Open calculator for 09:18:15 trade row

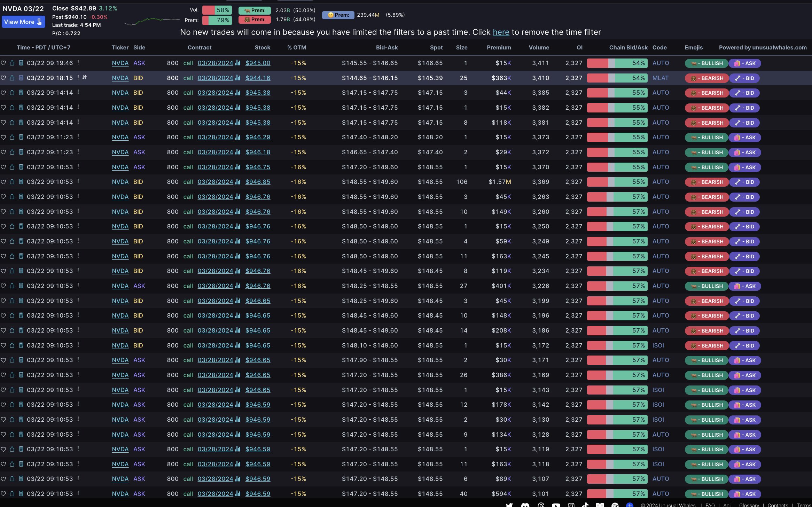click(21, 78)
